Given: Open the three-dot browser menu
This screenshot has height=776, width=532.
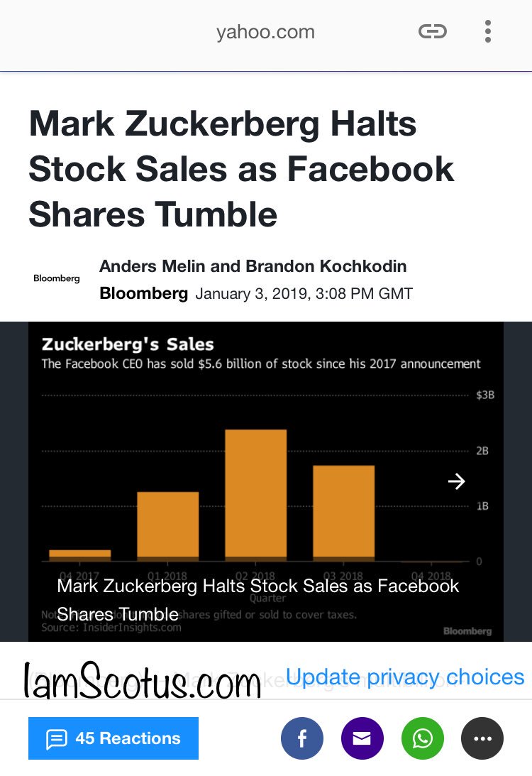Looking at the screenshot, I should 488,31.
